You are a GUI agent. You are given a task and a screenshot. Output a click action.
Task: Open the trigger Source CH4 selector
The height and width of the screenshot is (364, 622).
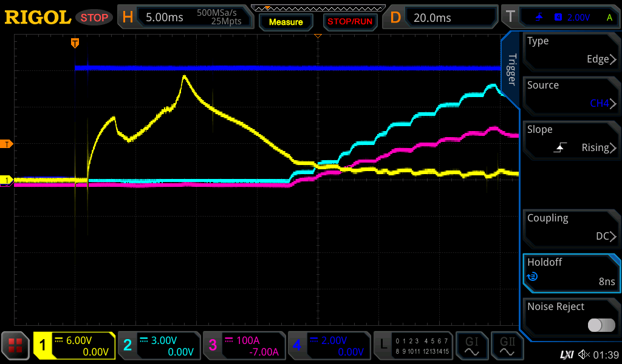click(571, 95)
